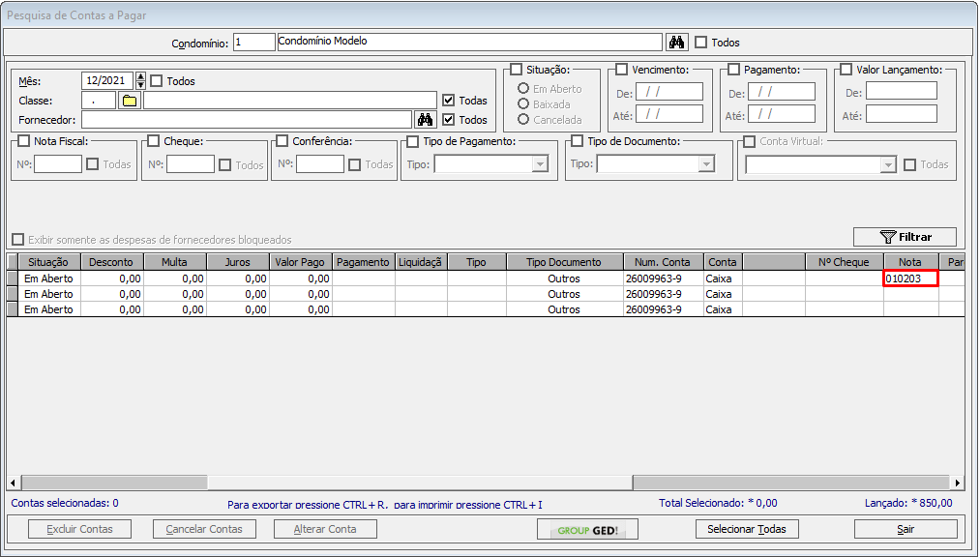Screen dimensions: 980x557
Task: Click the scroll left arrow of grid
Action: [x=14, y=483]
